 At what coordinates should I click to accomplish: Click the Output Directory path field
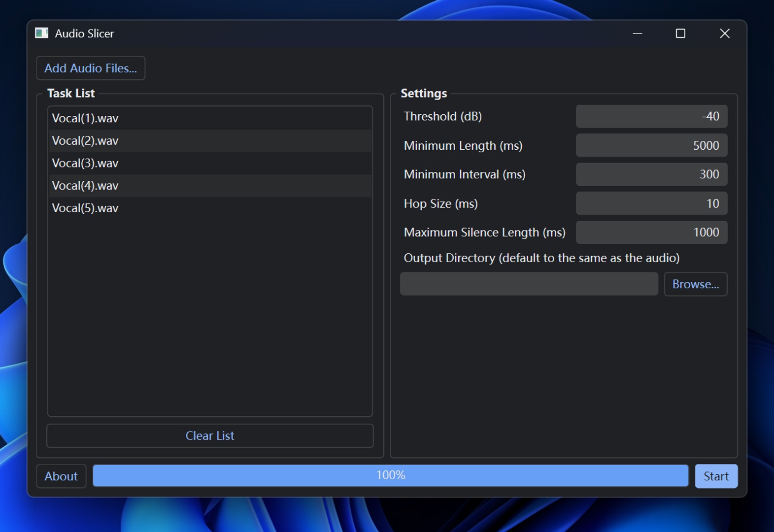click(x=529, y=284)
